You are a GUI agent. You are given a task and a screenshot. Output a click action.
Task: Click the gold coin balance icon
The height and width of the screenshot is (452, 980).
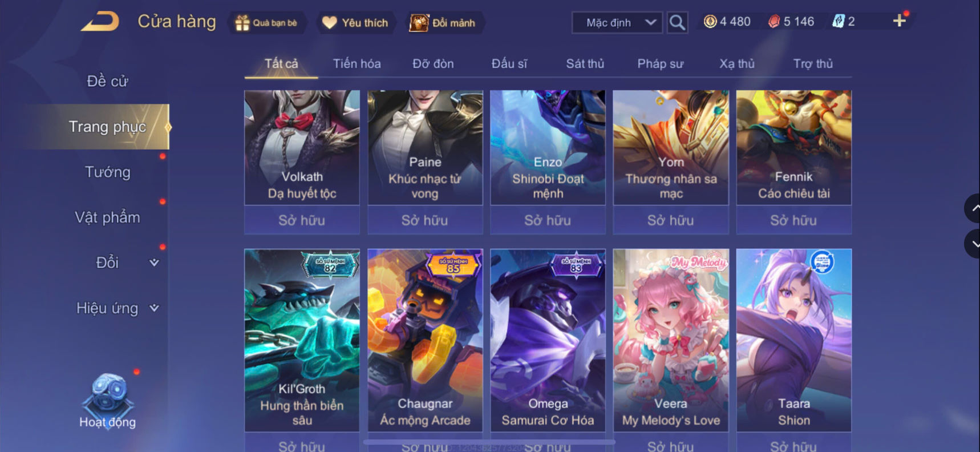tap(710, 22)
